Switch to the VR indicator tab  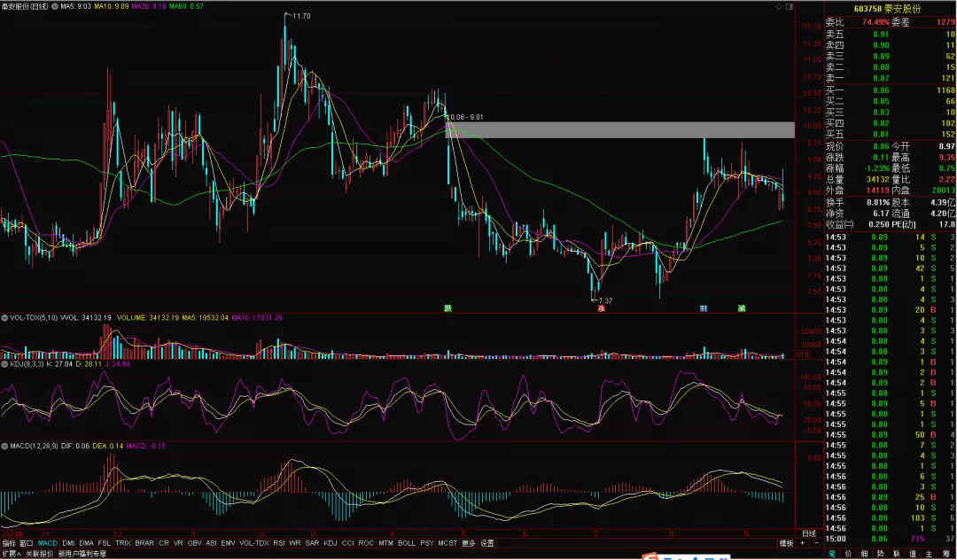coord(178,543)
